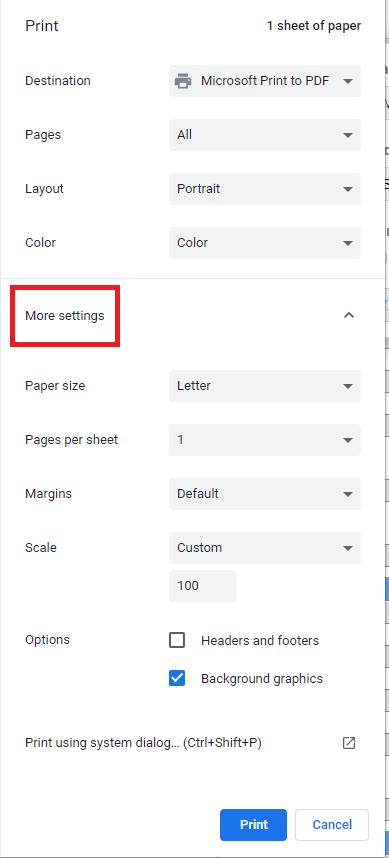Click the blue Print button
This screenshot has width=389, height=858.
tap(253, 825)
